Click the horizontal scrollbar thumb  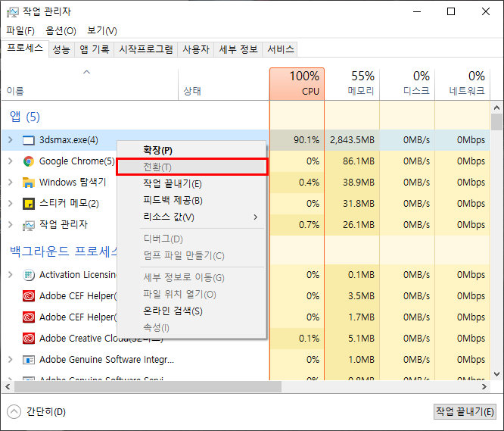148,386
